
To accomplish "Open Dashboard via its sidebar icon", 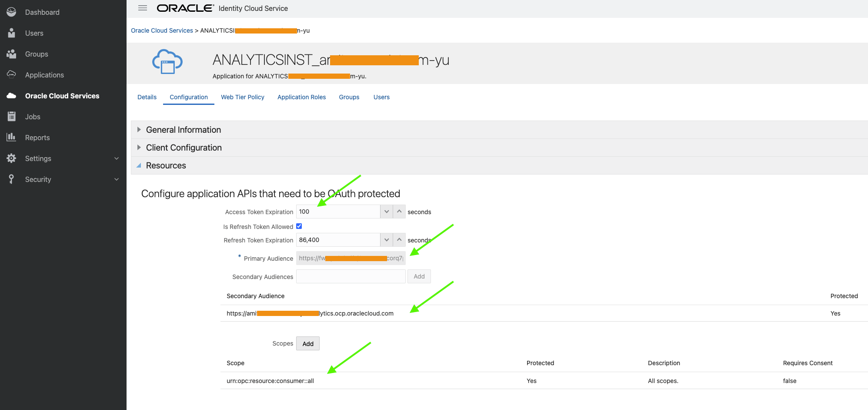I will click(11, 12).
